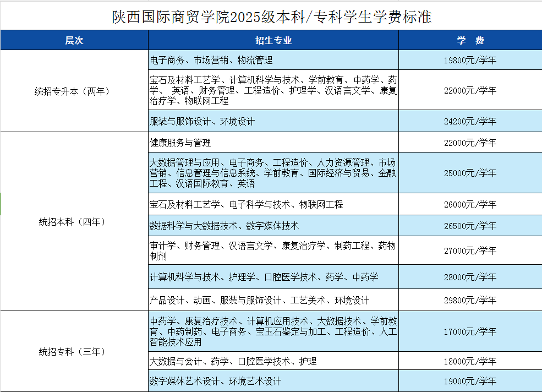Click the 22000元/学年 fee for 健康服务与管理
Image resolution: width=542 pixels, height=392 pixels.
tap(470, 142)
